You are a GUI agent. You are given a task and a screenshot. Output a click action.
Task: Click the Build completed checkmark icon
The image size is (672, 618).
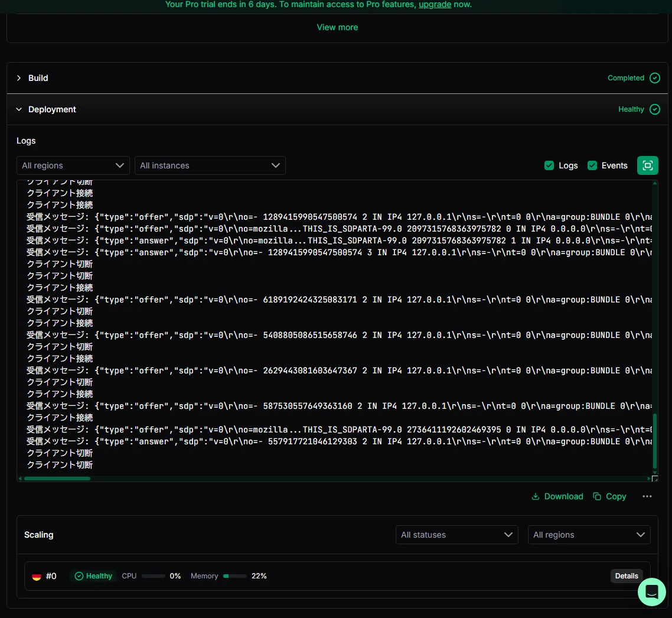coord(654,78)
